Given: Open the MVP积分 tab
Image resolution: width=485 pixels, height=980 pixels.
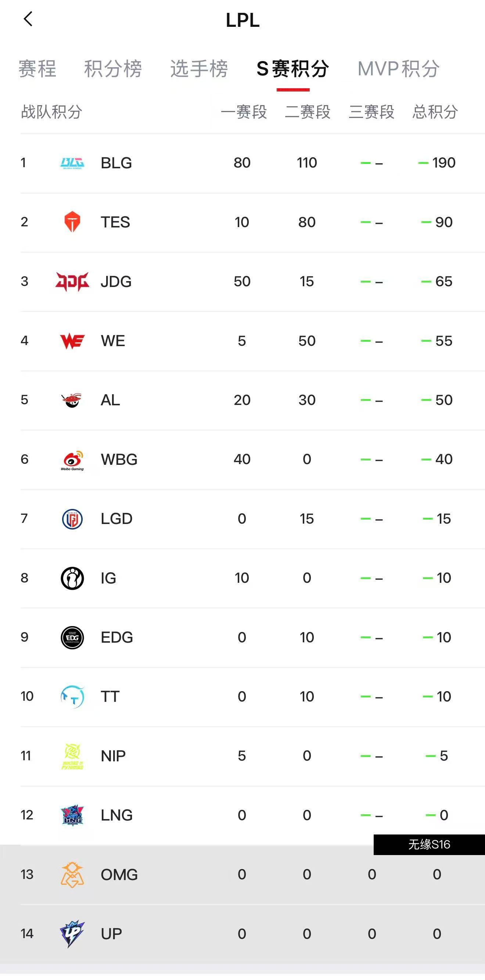Looking at the screenshot, I should tap(399, 69).
